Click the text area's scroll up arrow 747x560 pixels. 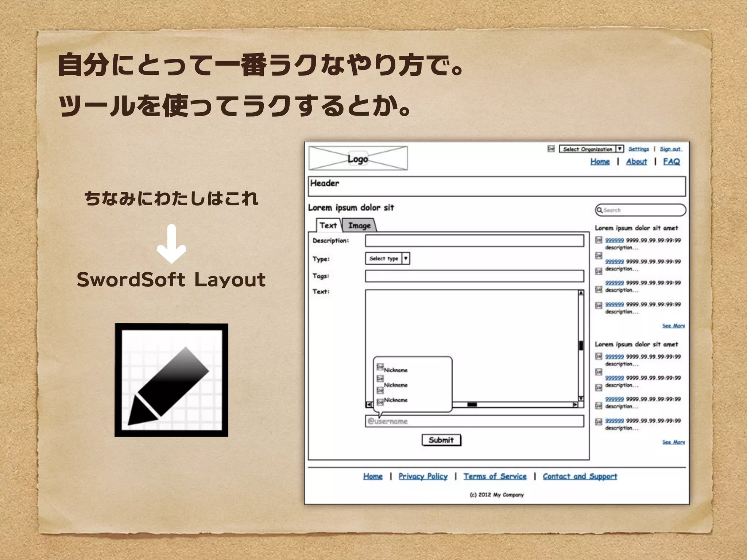(x=581, y=292)
